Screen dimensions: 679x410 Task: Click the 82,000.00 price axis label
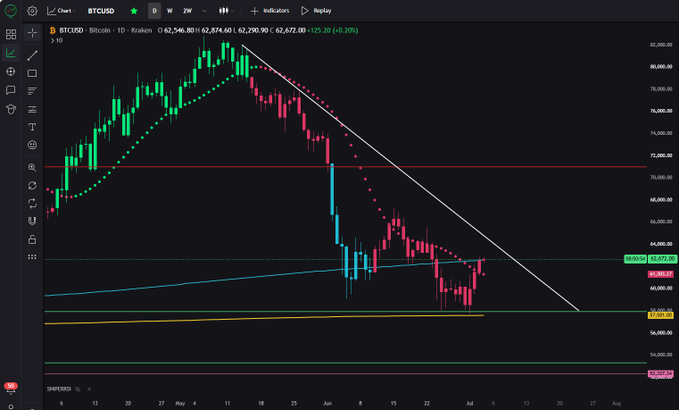(x=661, y=45)
